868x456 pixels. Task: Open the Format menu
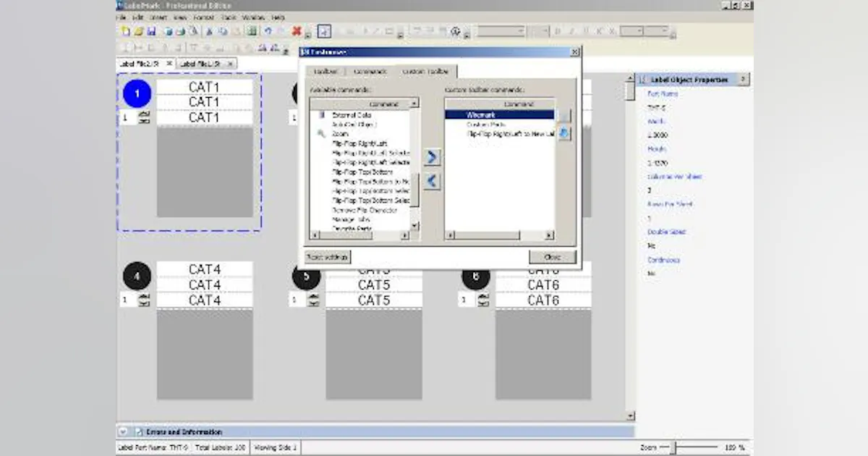(203, 17)
